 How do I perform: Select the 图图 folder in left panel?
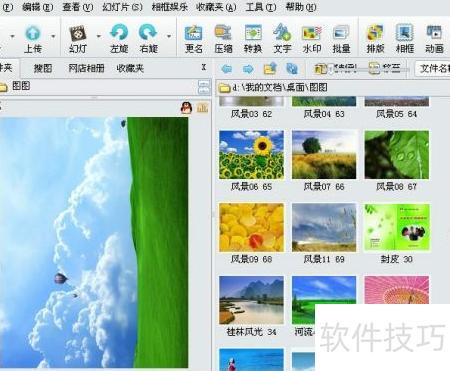(x=21, y=86)
